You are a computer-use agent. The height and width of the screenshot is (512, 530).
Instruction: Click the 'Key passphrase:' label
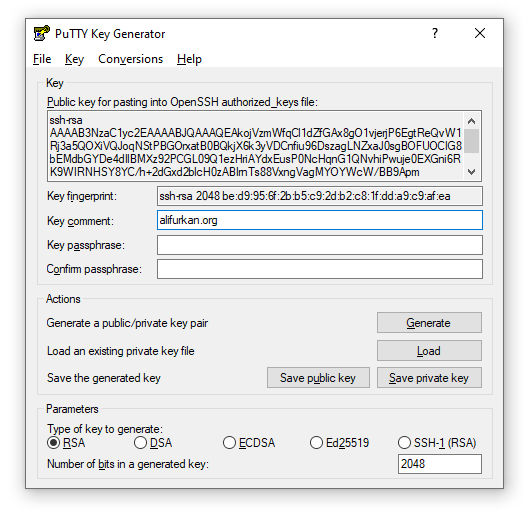click(x=86, y=245)
